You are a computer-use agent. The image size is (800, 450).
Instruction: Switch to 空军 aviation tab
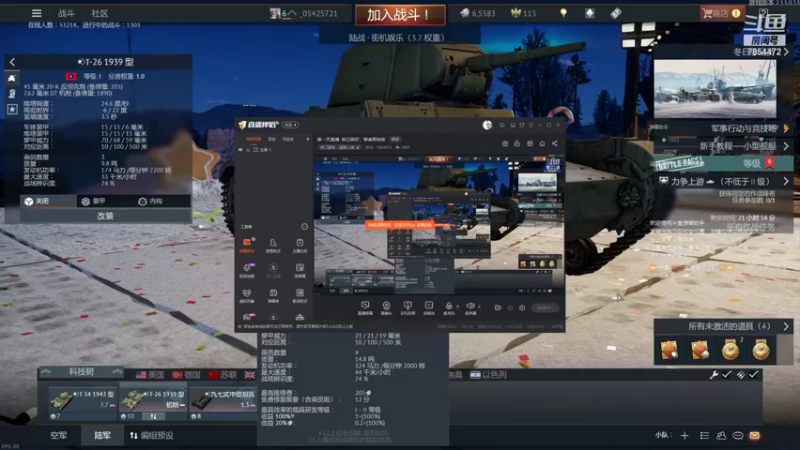point(59,435)
